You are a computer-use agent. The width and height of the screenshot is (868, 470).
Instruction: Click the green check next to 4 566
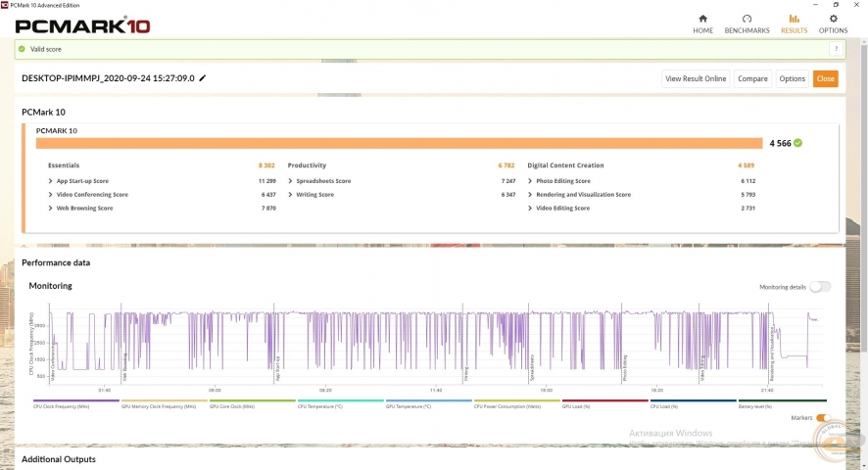tap(797, 143)
